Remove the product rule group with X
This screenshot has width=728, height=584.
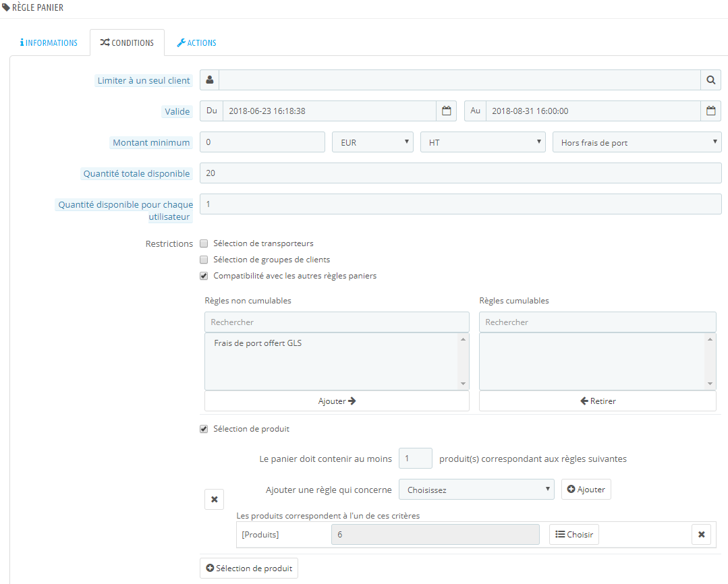pos(214,500)
